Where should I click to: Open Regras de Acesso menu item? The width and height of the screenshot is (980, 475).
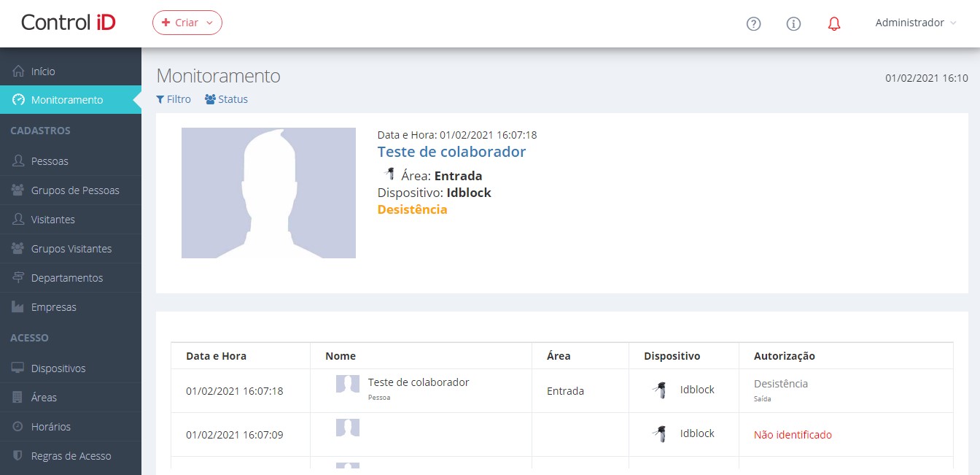[x=71, y=456]
